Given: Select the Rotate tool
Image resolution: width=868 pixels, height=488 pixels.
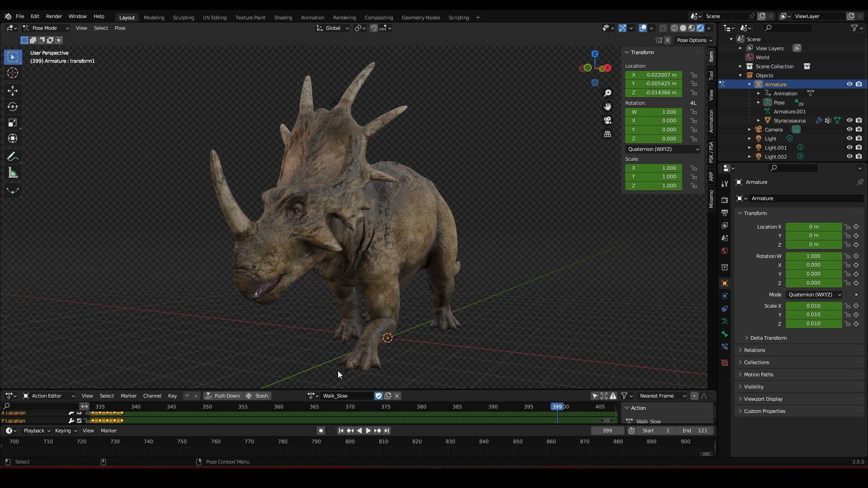Looking at the screenshot, I should [x=13, y=107].
